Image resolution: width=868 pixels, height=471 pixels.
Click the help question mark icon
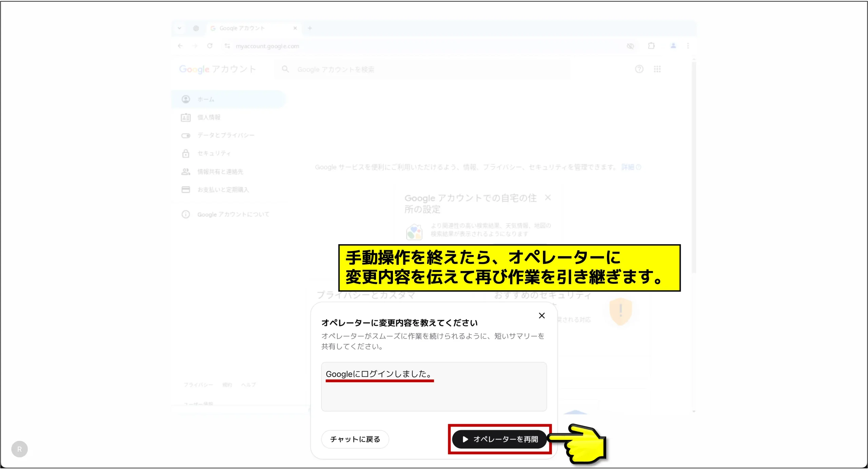point(639,69)
